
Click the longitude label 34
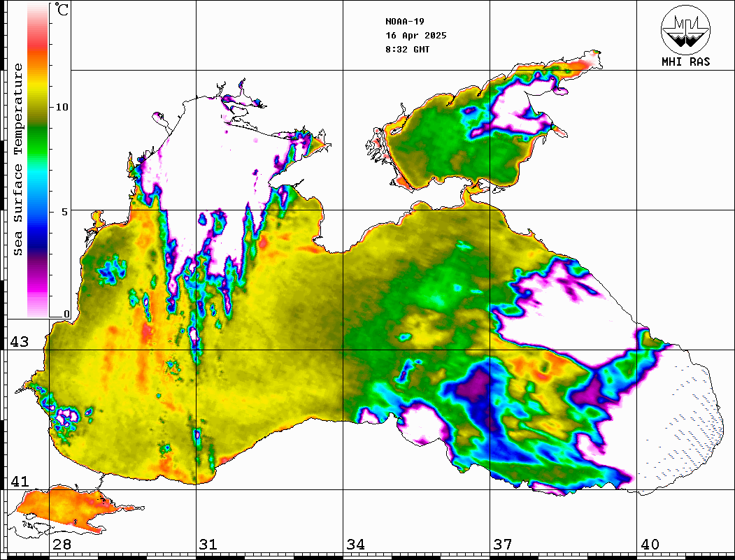click(x=355, y=545)
